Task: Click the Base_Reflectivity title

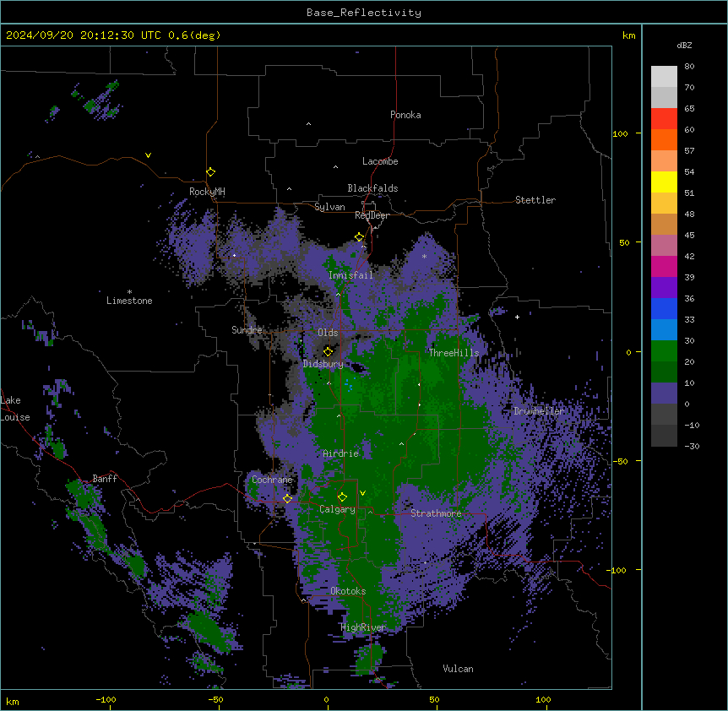Action: 364,13
